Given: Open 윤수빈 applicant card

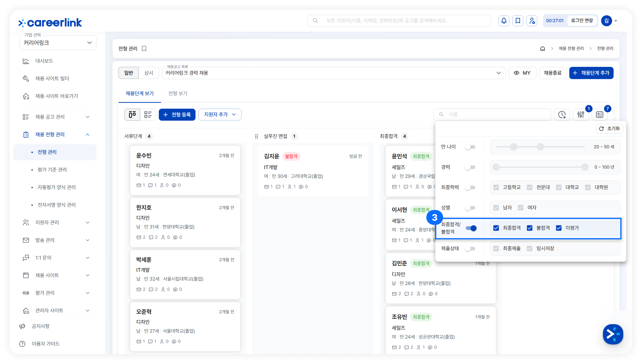Looking at the screenshot, I should tap(185, 170).
